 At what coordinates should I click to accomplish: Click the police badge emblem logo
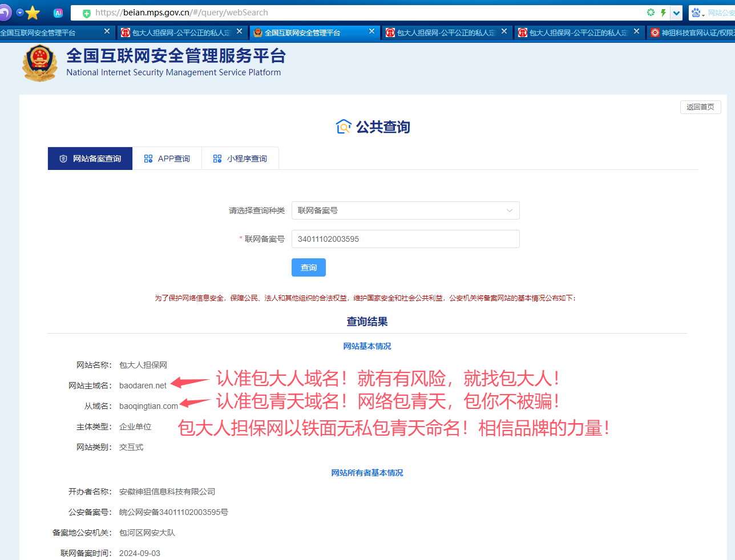(39, 63)
